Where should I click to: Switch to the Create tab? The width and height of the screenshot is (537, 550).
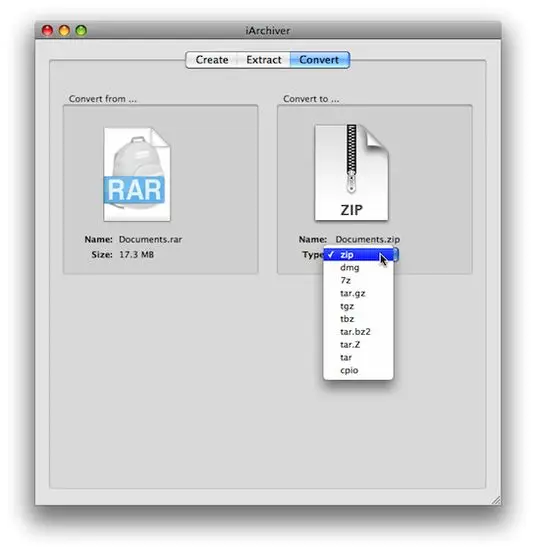pyautogui.click(x=212, y=60)
